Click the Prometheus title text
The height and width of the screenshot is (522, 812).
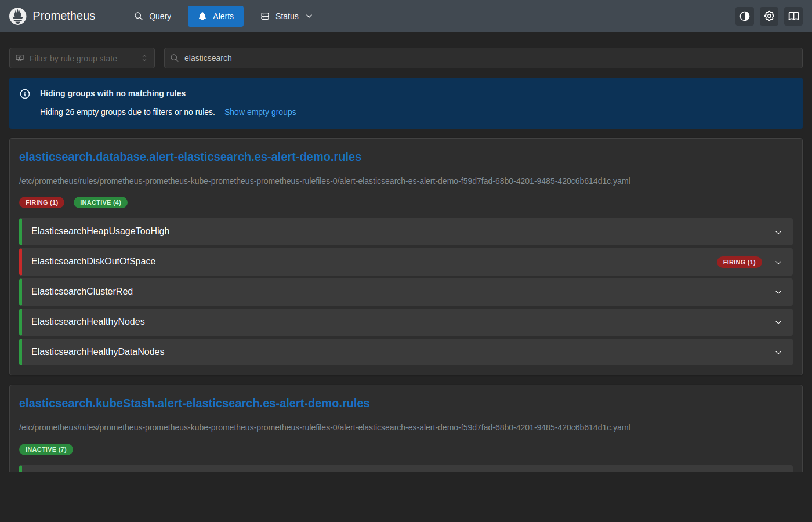[64, 16]
